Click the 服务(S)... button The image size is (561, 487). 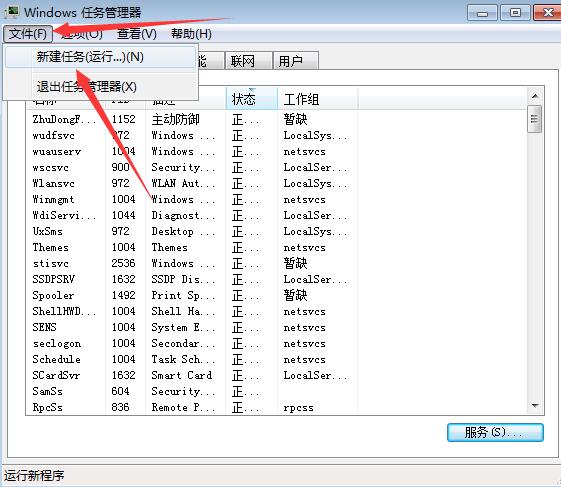click(495, 433)
